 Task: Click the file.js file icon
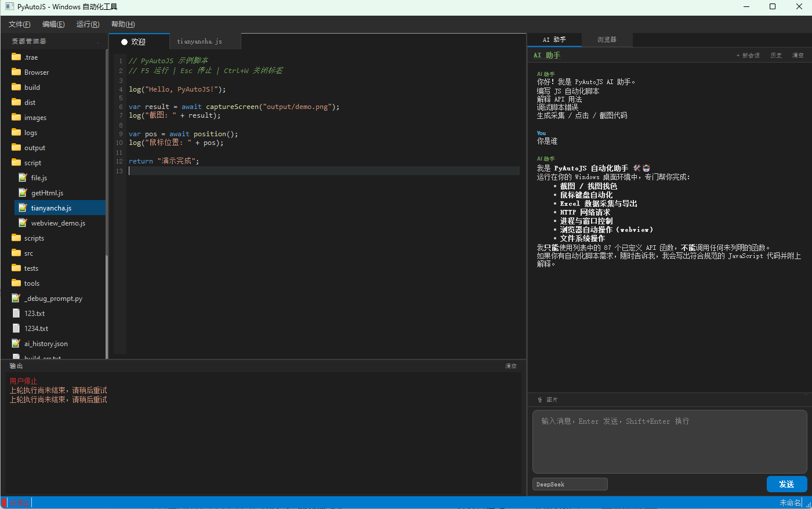[x=23, y=177]
